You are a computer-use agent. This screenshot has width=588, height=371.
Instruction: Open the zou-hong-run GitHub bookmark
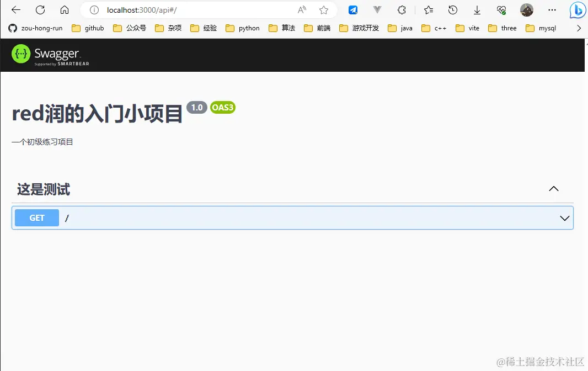36,28
